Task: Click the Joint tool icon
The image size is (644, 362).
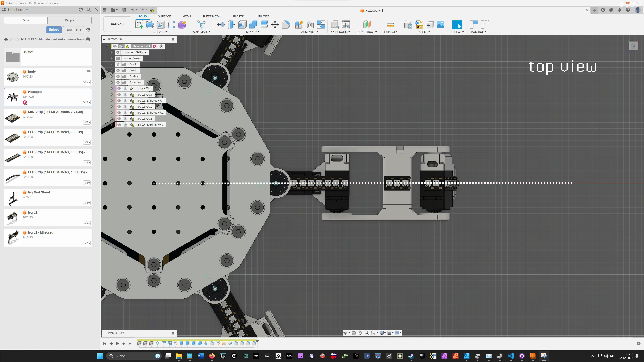Action: [x=310, y=24]
